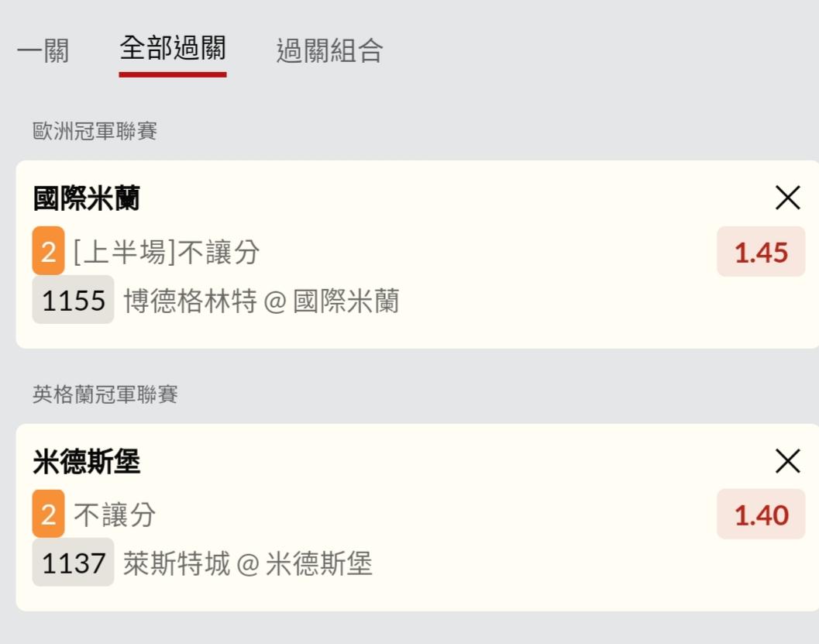Viewport: 819px width, 644px height.
Task: Click match code 1137 badge
Action: click(x=73, y=563)
